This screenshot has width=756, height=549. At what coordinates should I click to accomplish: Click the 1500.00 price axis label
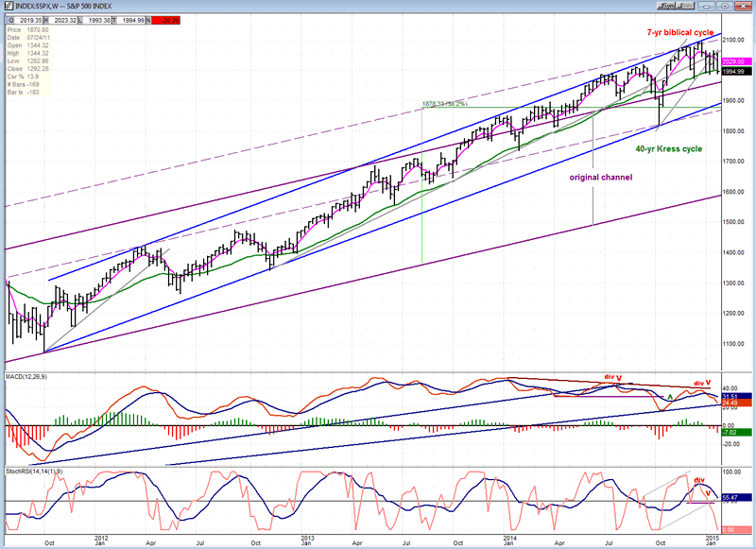point(733,222)
